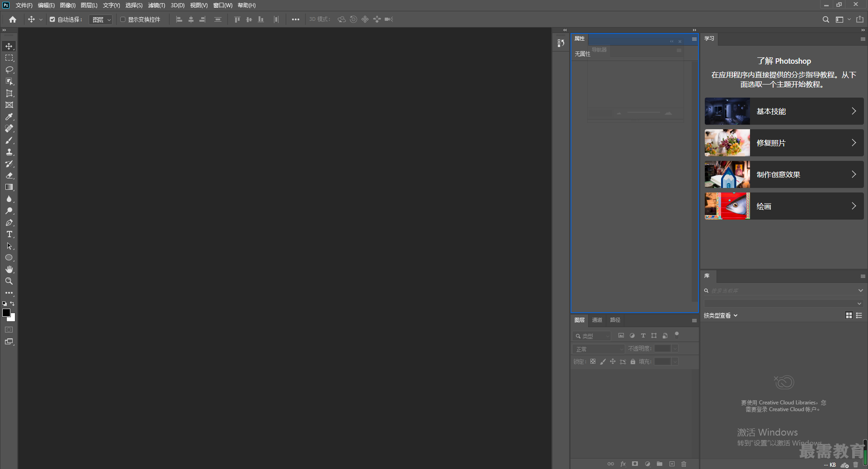
Task: Click the foreground color swatch
Action: click(6, 313)
